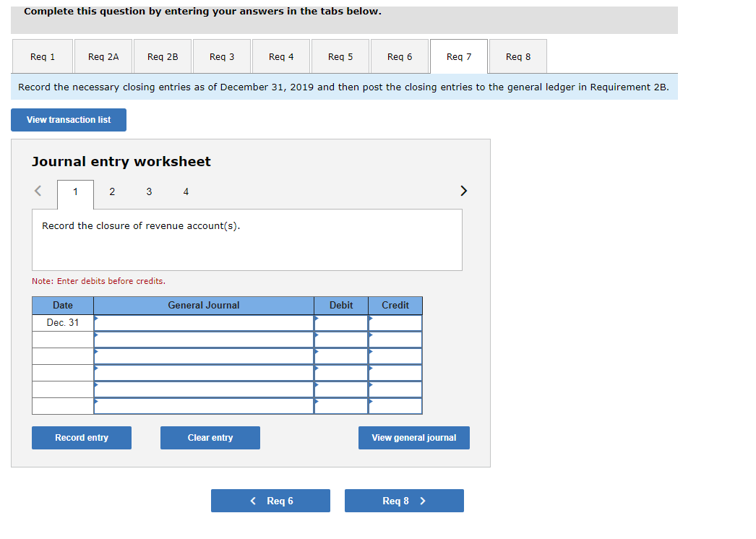Select the Req 2B tab

(x=162, y=56)
